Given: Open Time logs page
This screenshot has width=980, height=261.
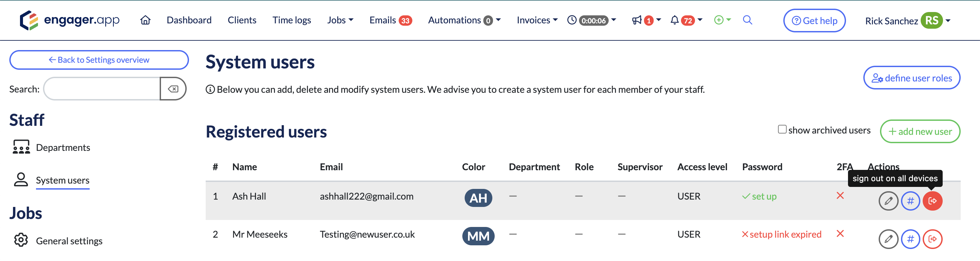Looking at the screenshot, I should [291, 20].
